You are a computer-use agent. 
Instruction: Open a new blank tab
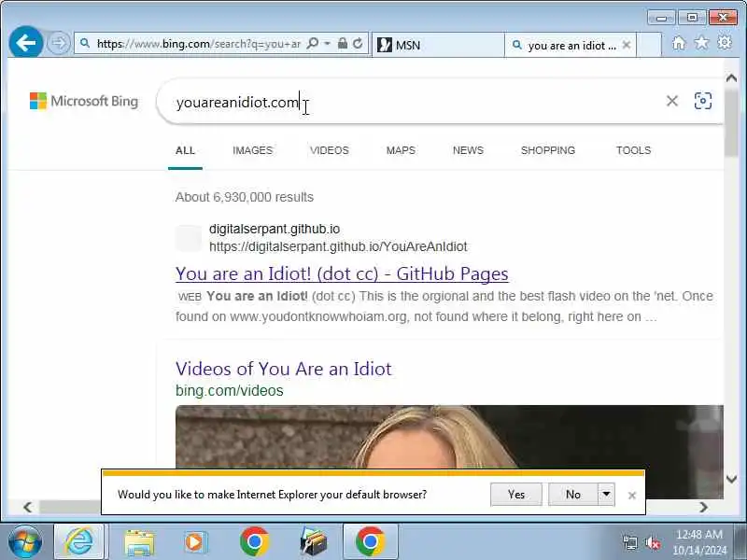tap(649, 45)
